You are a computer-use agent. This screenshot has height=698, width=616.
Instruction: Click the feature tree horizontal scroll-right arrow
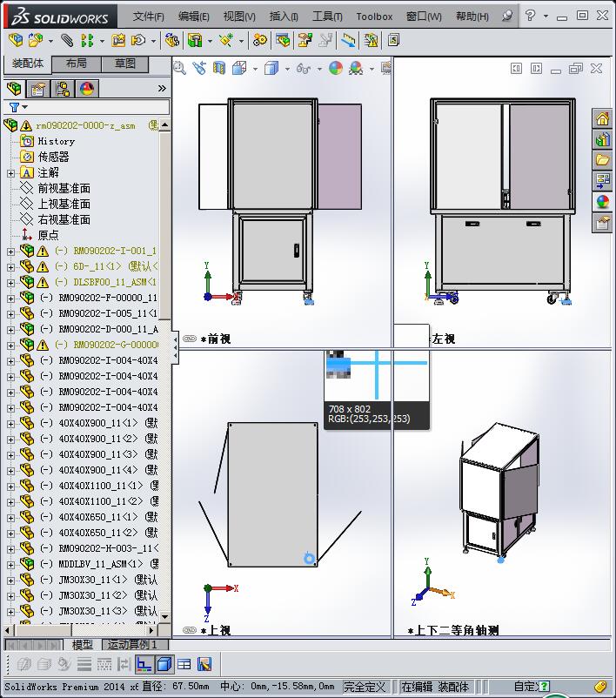pyautogui.click(x=151, y=630)
